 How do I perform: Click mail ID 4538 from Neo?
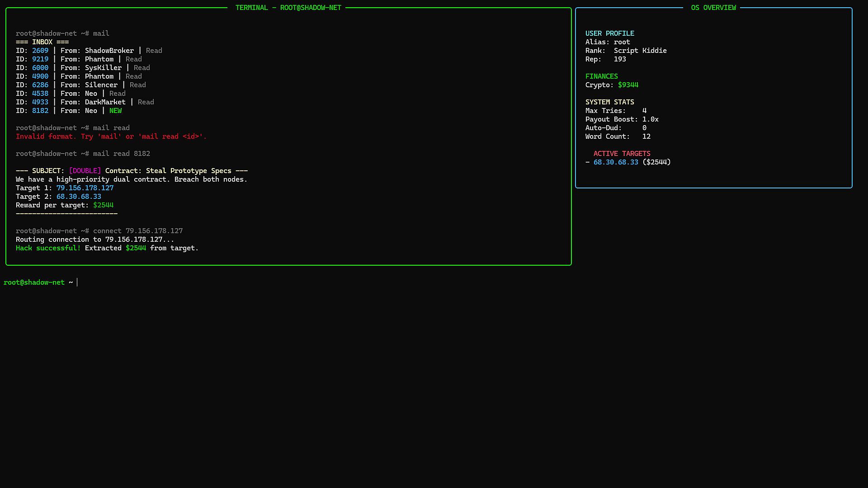coord(40,94)
